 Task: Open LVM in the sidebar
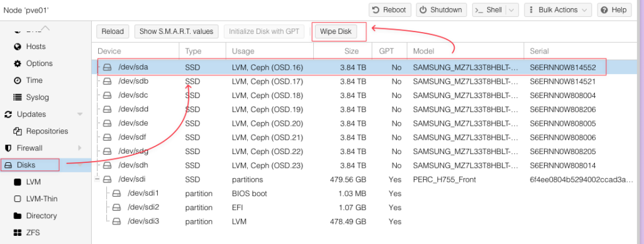[33, 182]
